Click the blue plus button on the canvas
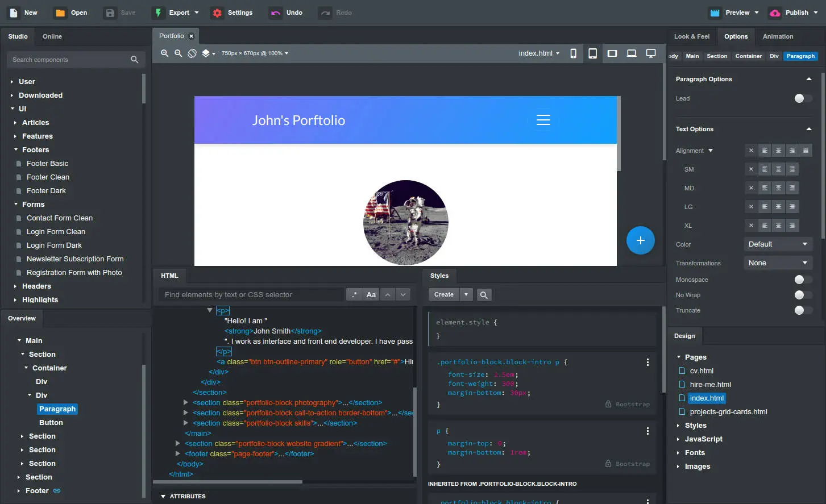The image size is (826, 504). pyautogui.click(x=640, y=240)
